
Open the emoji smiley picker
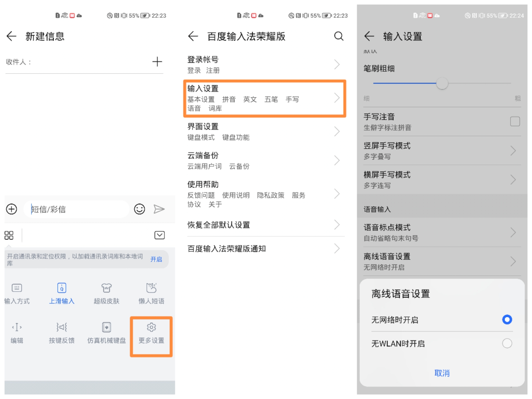click(x=139, y=209)
